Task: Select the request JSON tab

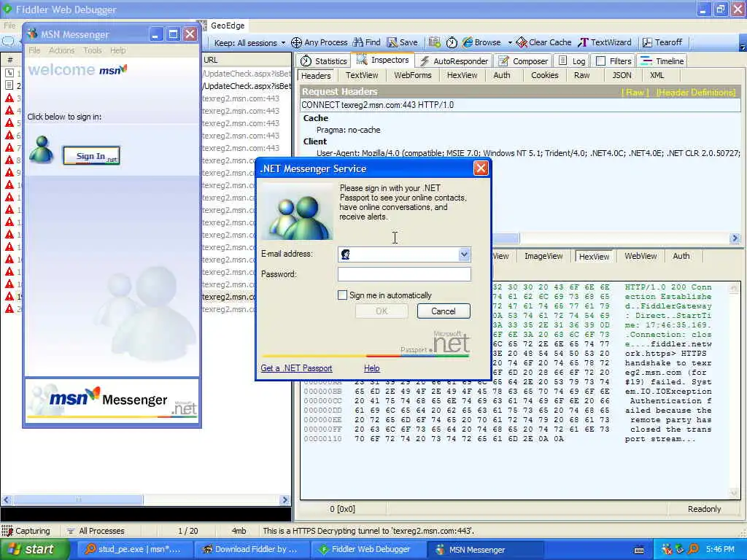Action: pos(622,75)
